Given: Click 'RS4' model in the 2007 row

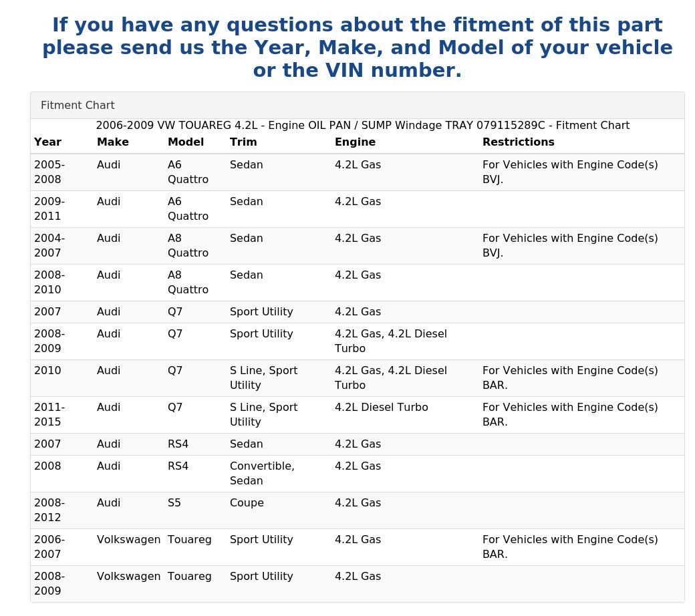Looking at the screenshot, I should (x=178, y=444).
